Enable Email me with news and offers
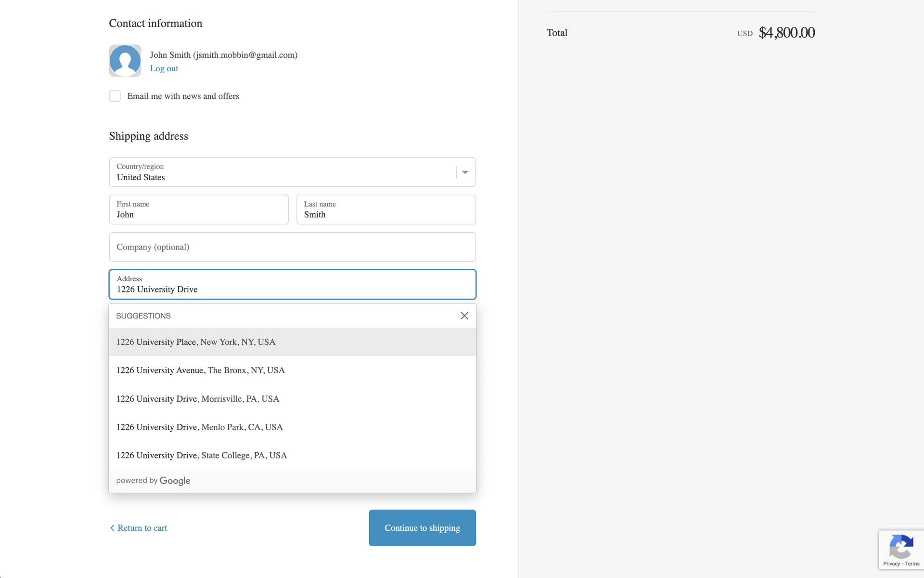 (x=115, y=96)
